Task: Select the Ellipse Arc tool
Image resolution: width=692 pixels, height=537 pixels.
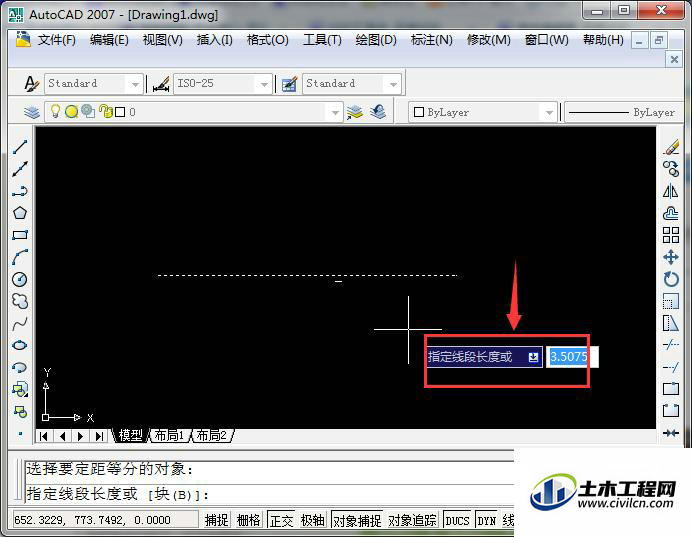Action: [x=20, y=368]
